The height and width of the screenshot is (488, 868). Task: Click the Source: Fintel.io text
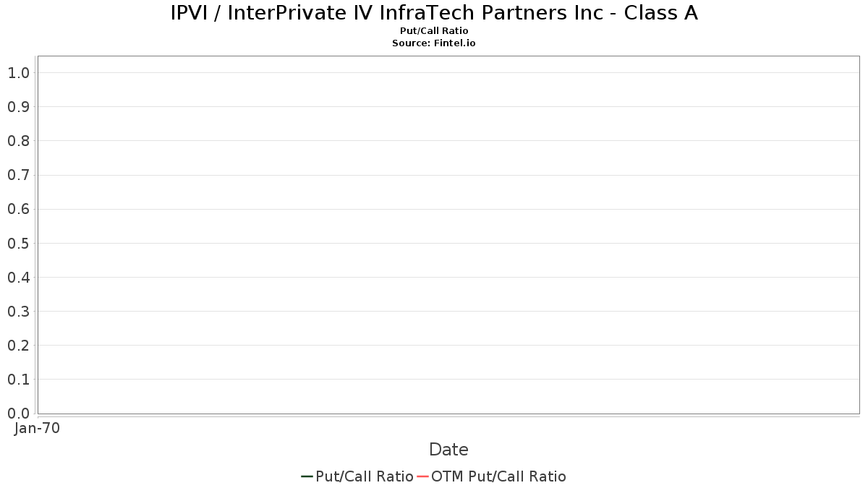[434, 43]
